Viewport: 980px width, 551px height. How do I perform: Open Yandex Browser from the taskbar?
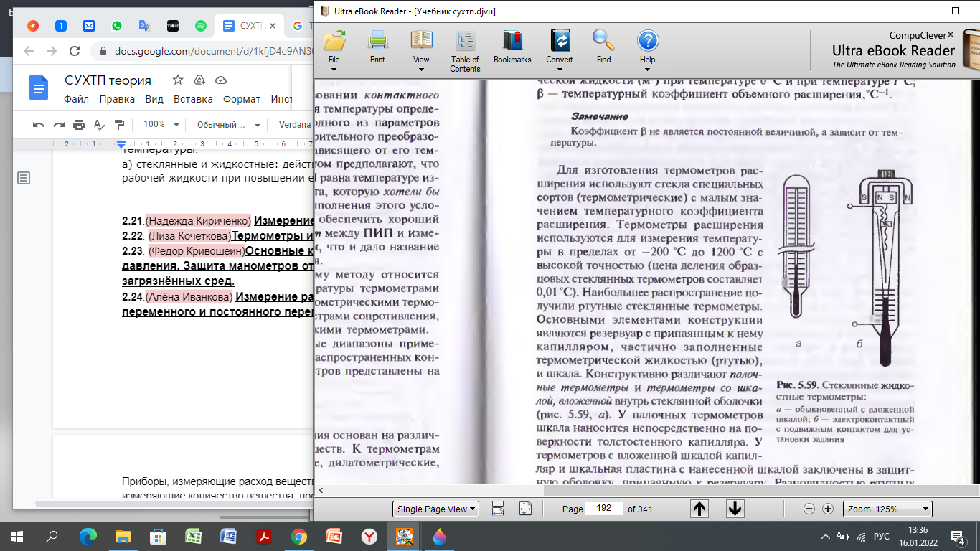coord(369,536)
